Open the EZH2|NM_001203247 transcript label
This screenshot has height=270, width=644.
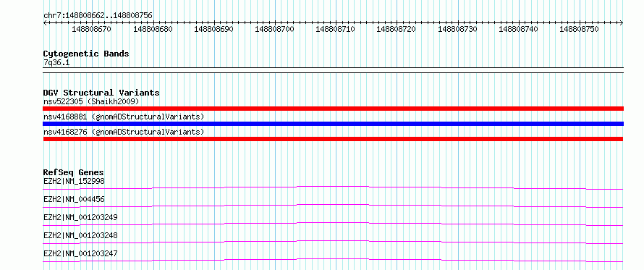tap(80, 253)
